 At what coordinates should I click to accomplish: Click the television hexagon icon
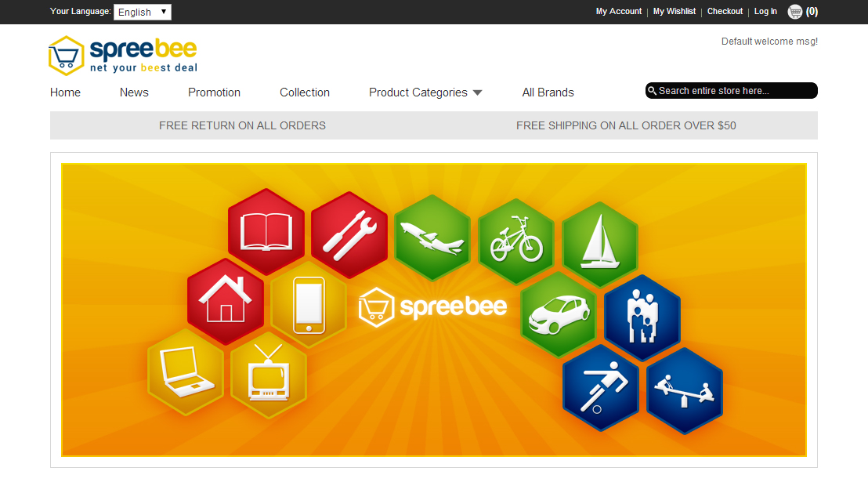[269, 375]
